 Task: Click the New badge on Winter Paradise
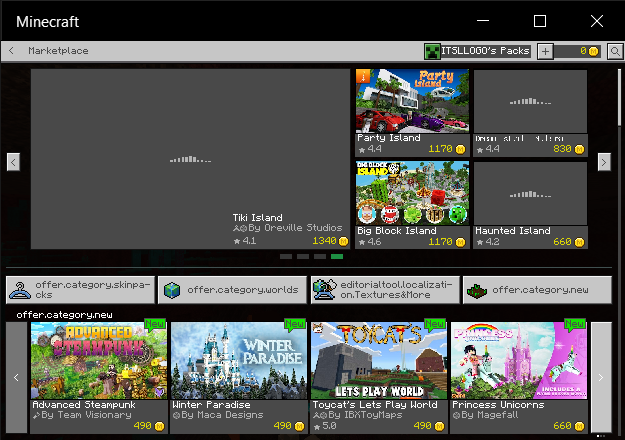295,324
